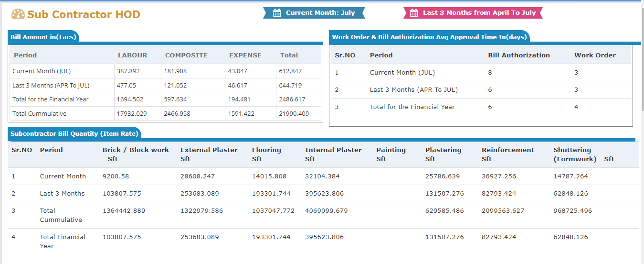
Task: Click the Bill Authorization column header
Action: [x=518, y=55]
